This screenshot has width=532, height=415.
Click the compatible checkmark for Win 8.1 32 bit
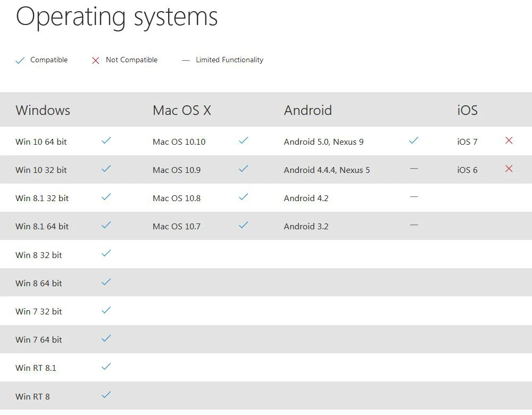point(106,197)
